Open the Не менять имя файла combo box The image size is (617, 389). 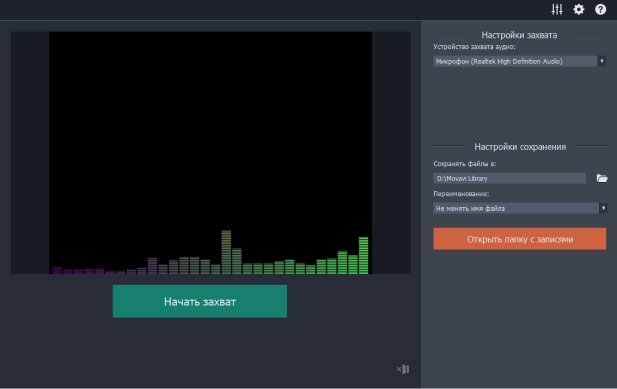(520, 208)
